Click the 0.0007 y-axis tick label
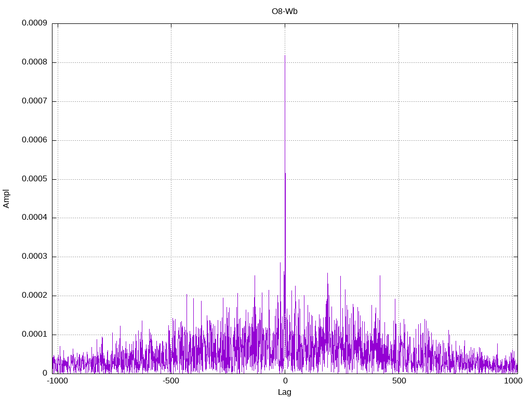 [x=34, y=101]
